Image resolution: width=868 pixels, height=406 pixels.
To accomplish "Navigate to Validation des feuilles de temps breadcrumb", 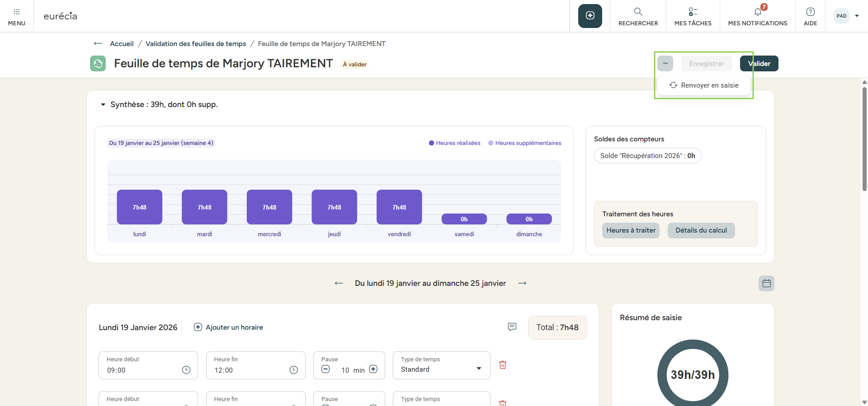I will tap(195, 44).
